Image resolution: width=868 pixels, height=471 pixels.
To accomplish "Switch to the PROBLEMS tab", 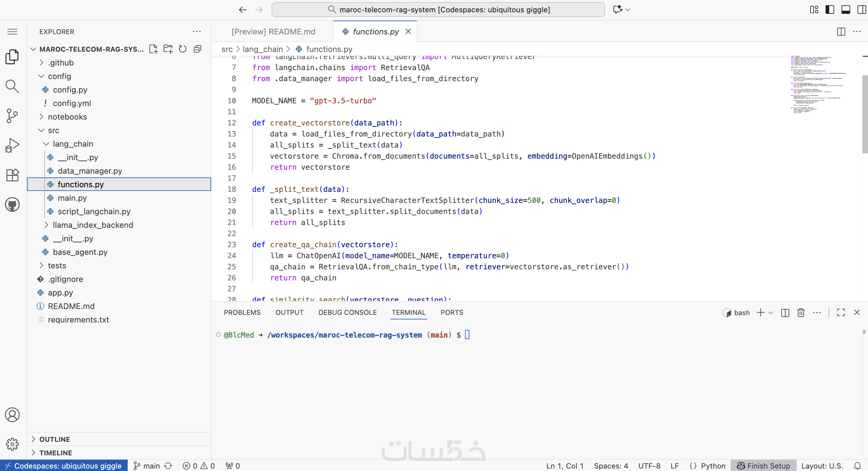I will pyautogui.click(x=242, y=313).
